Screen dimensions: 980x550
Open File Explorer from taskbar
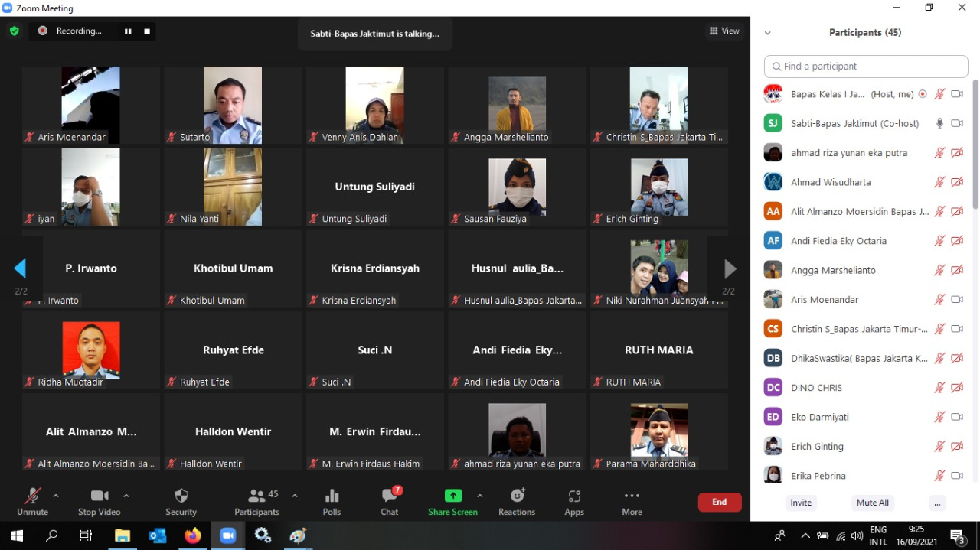(x=122, y=535)
